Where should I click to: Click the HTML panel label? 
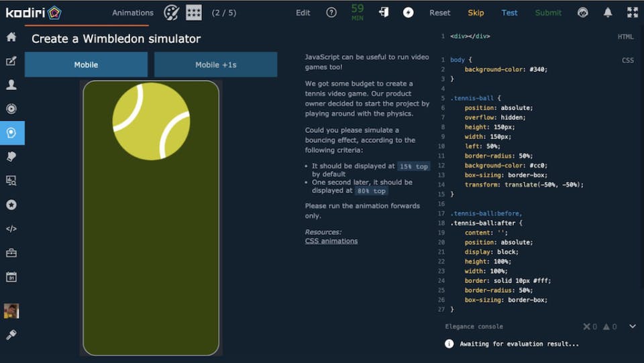625,36
